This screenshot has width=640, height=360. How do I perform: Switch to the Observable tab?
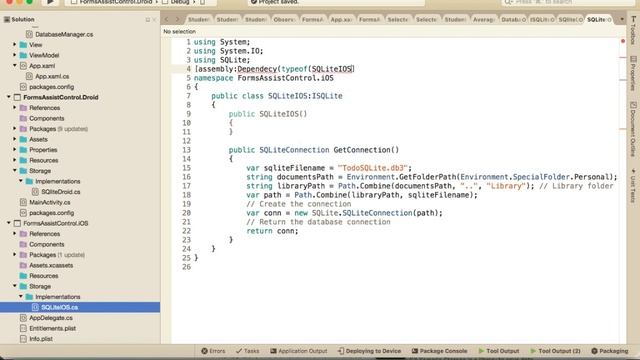pos(284,20)
